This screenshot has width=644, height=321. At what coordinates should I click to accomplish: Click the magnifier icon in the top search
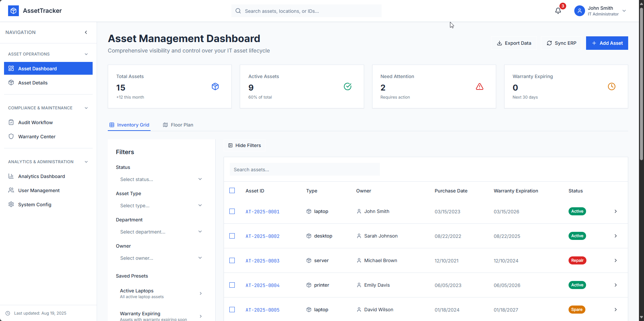click(x=238, y=11)
